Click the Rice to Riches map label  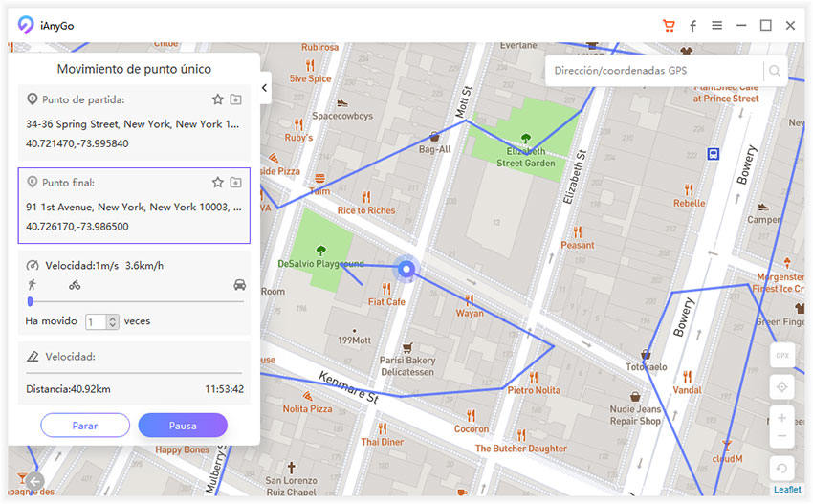pos(366,210)
